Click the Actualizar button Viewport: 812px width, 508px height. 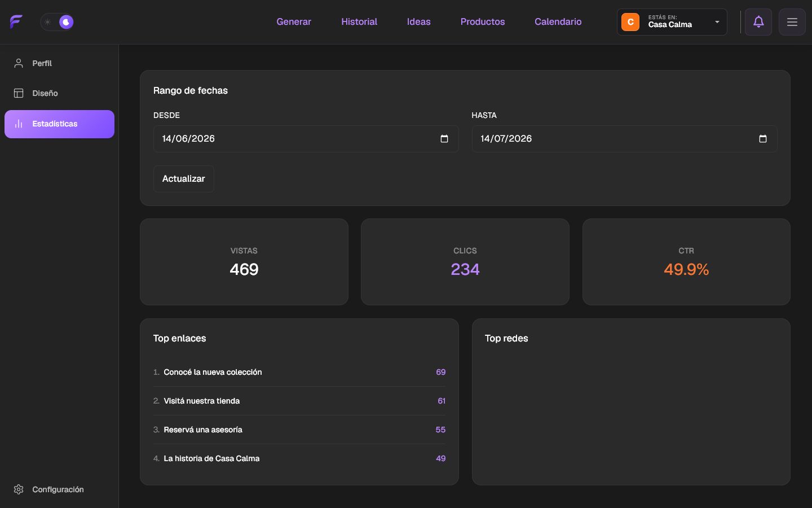pos(184,179)
